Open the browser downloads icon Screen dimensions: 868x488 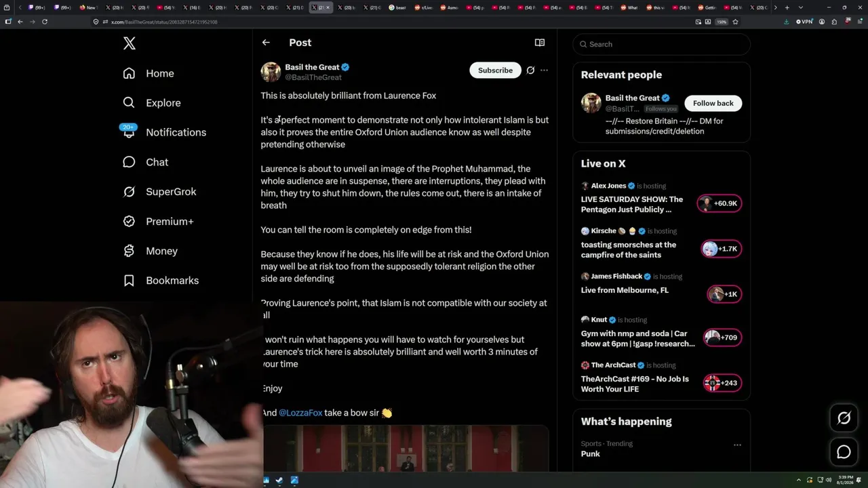pos(786,22)
